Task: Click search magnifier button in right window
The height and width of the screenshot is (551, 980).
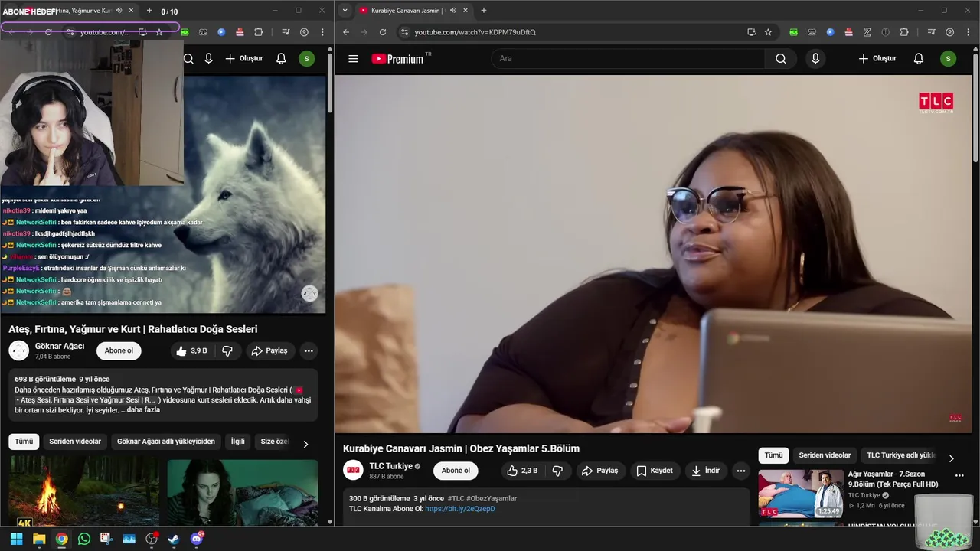Action: pyautogui.click(x=781, y=59)
